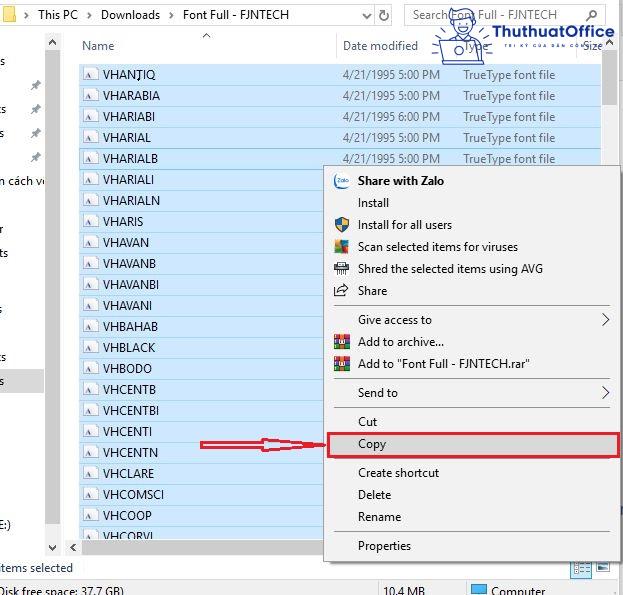
Task: Expand the Give access to submenu arrow
Action: 605,319
